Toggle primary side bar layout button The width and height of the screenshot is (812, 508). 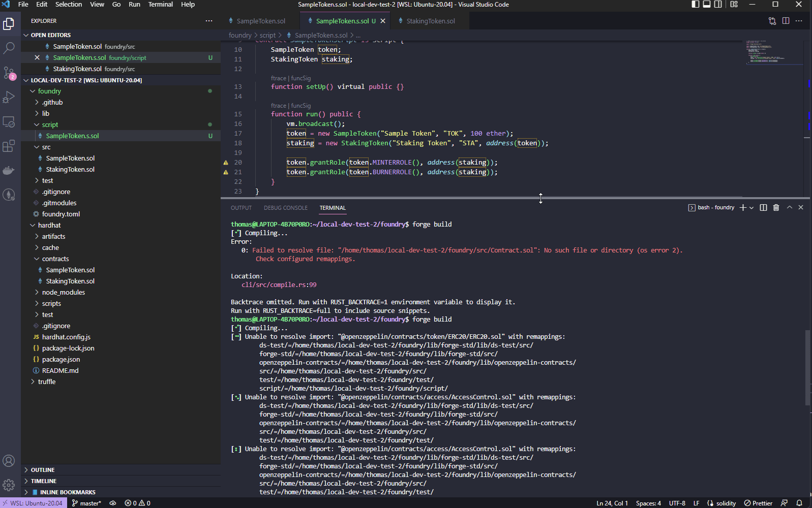[x=696, y=5]
